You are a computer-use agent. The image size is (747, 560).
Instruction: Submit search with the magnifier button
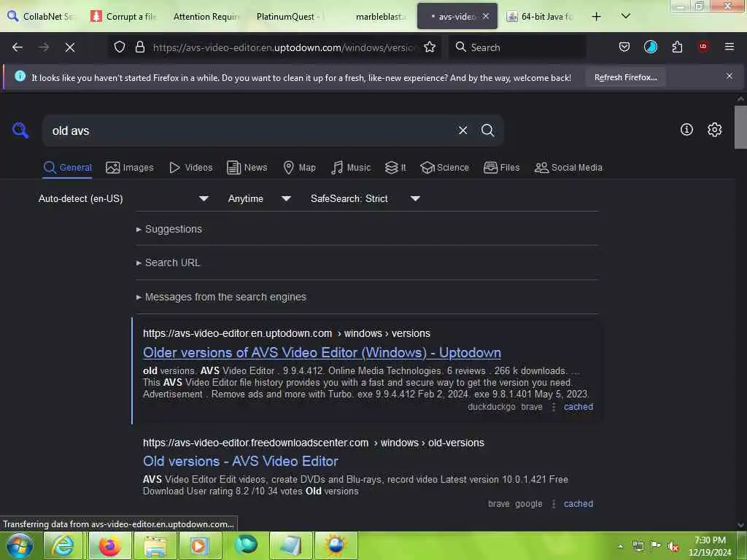point(487,131)
